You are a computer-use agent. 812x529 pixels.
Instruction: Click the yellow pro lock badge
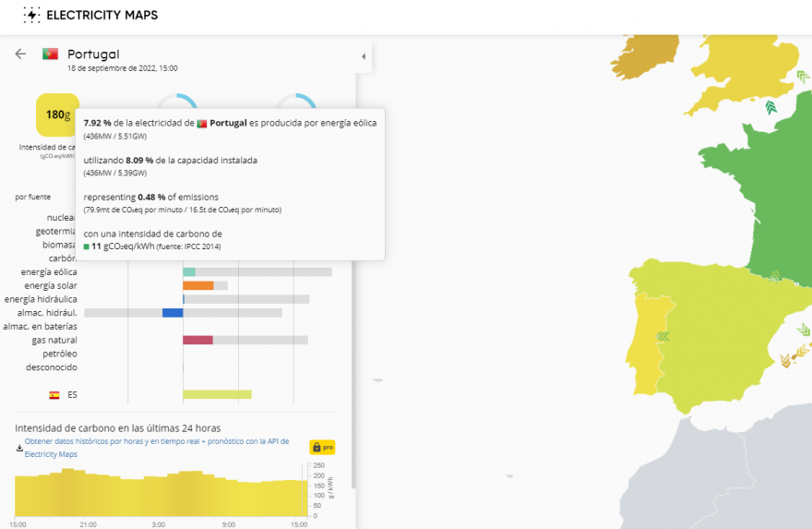(x=322, y=447)
